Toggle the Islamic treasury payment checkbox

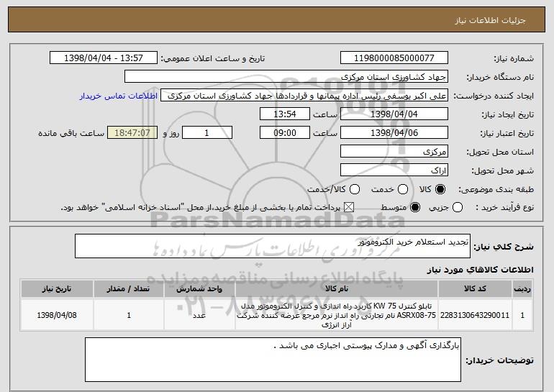coord(349,208)
